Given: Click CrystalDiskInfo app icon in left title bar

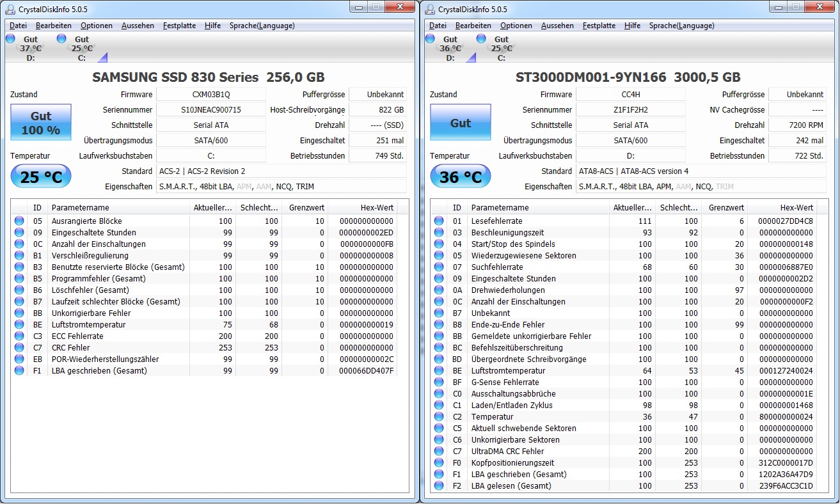Looking at the screenshot, I should tap(10, 9).
